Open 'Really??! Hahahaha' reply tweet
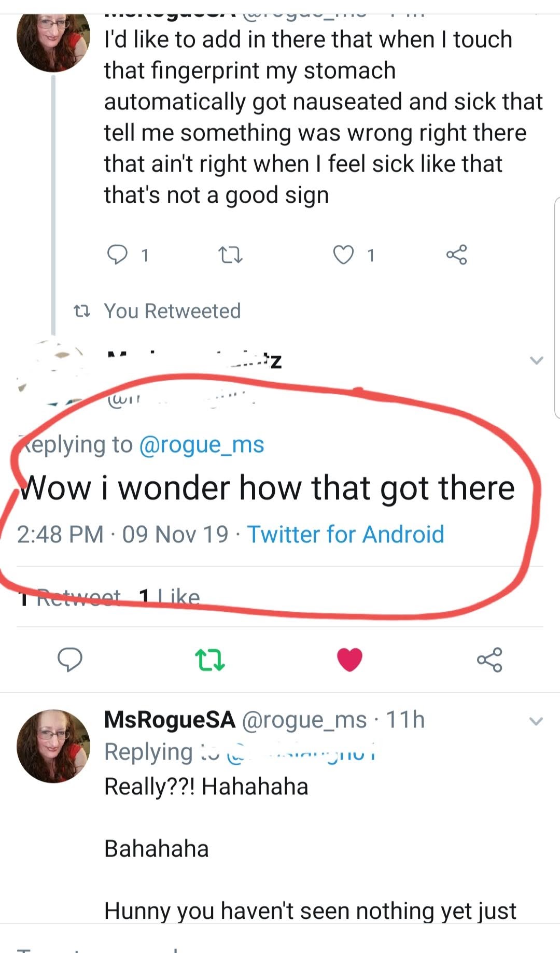Viewport: 560px width, 953px height. [206, 787]
